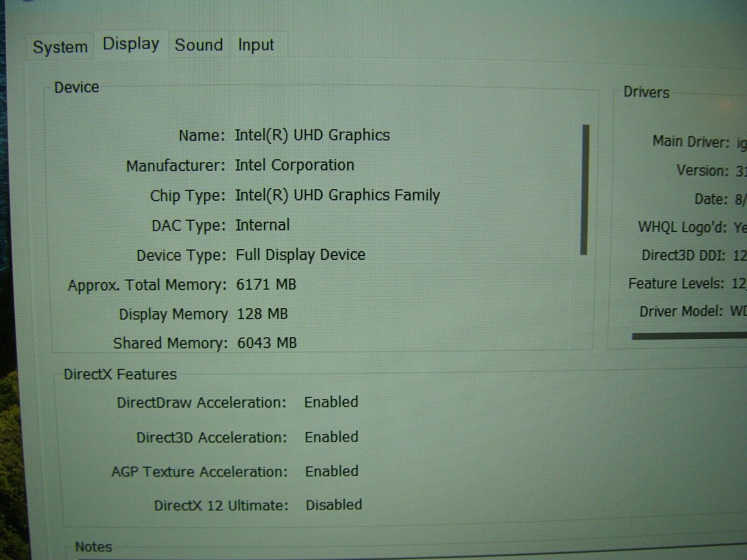Screen dimensions: 747x560
Task: Open the Sound tab
Action: [x=198, y=45]
